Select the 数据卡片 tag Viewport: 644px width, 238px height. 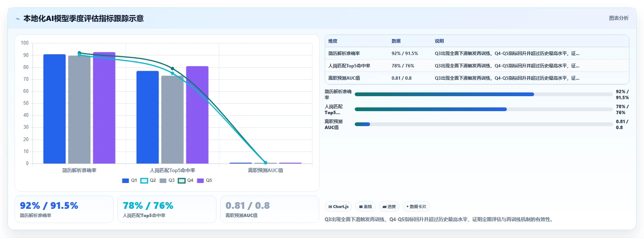coord(416,207)
